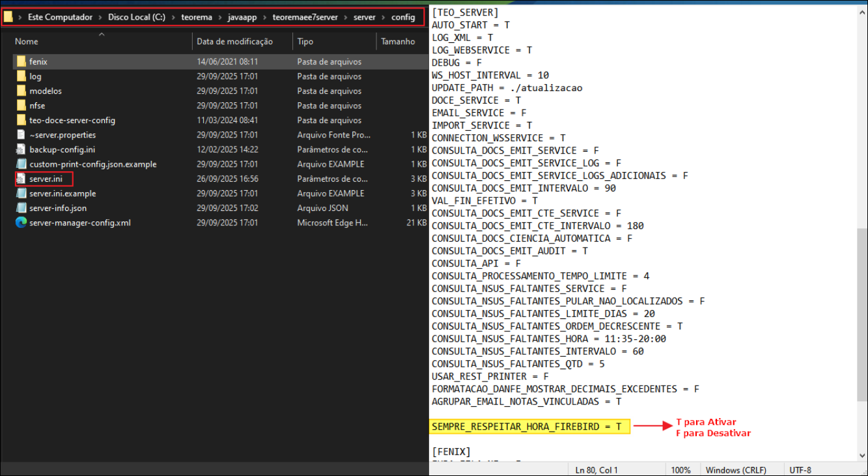Open the fenix folder icon
The height and width of the screenshot is (476, 868).
click(21, 61)
